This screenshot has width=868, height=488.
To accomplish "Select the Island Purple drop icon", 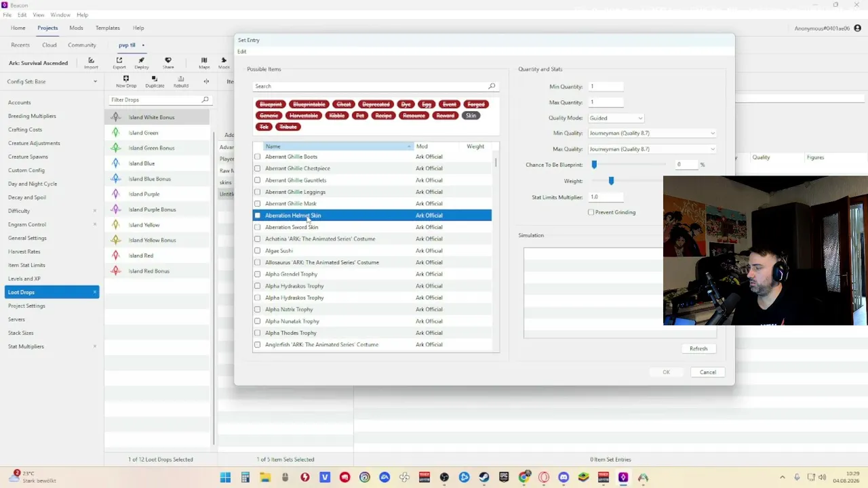I will tap(115, 194).
